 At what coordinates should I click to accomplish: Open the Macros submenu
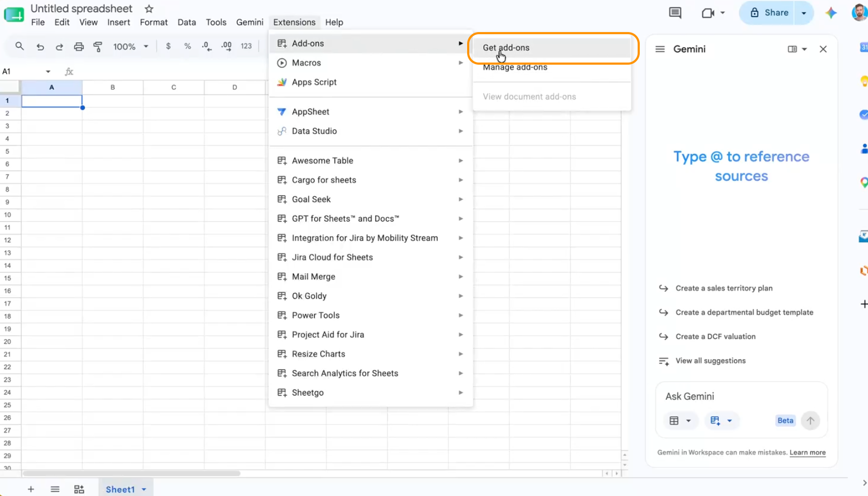click(x=371, y=63)
